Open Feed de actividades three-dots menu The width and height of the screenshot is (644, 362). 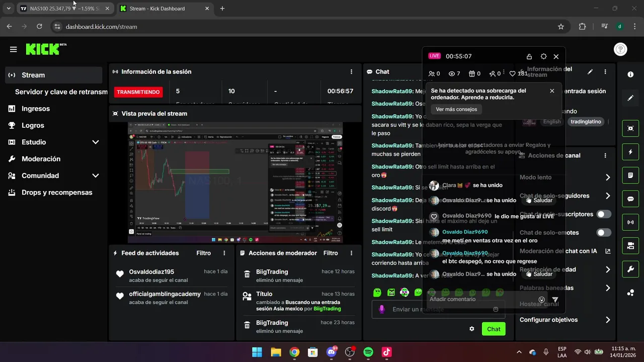224,253
